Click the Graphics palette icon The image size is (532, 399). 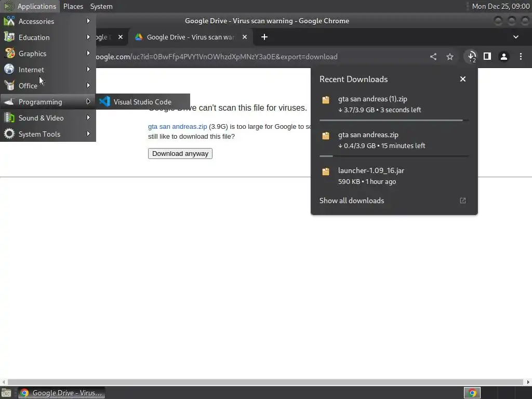(x=9, y=54)
